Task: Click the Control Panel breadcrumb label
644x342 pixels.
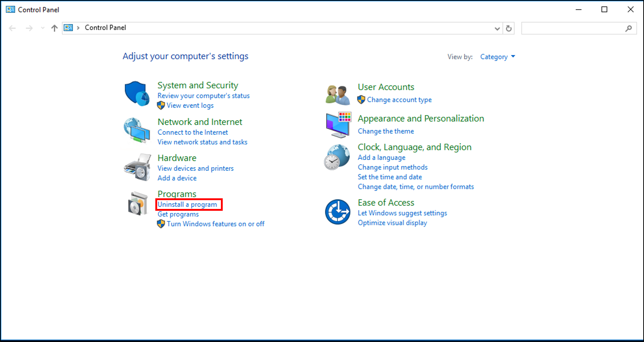Action: pos(105,27)
